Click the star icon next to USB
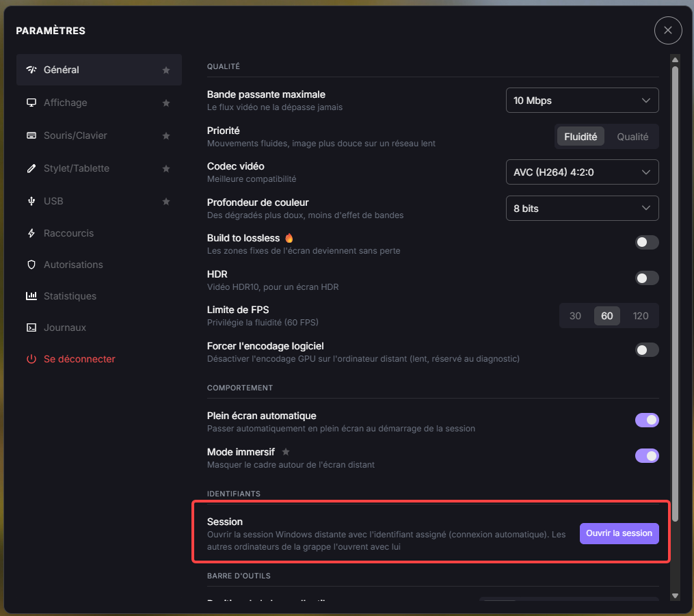 [x=166, y=202]
